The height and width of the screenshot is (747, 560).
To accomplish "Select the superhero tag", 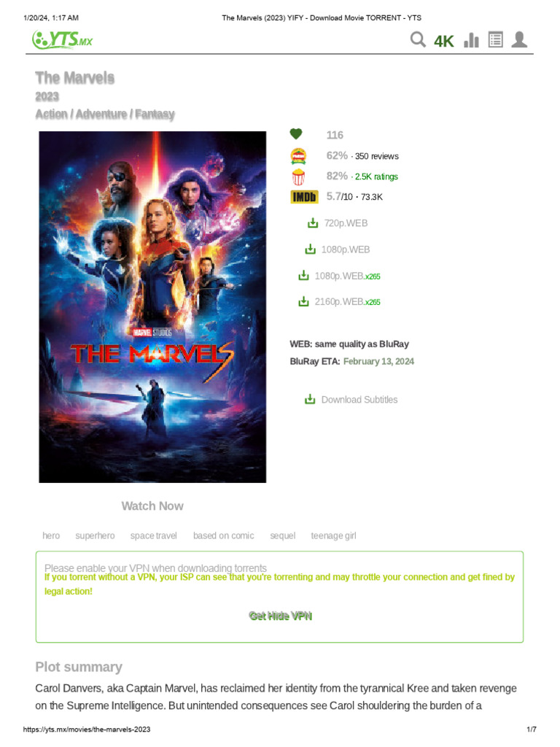I will coord(96,535).
